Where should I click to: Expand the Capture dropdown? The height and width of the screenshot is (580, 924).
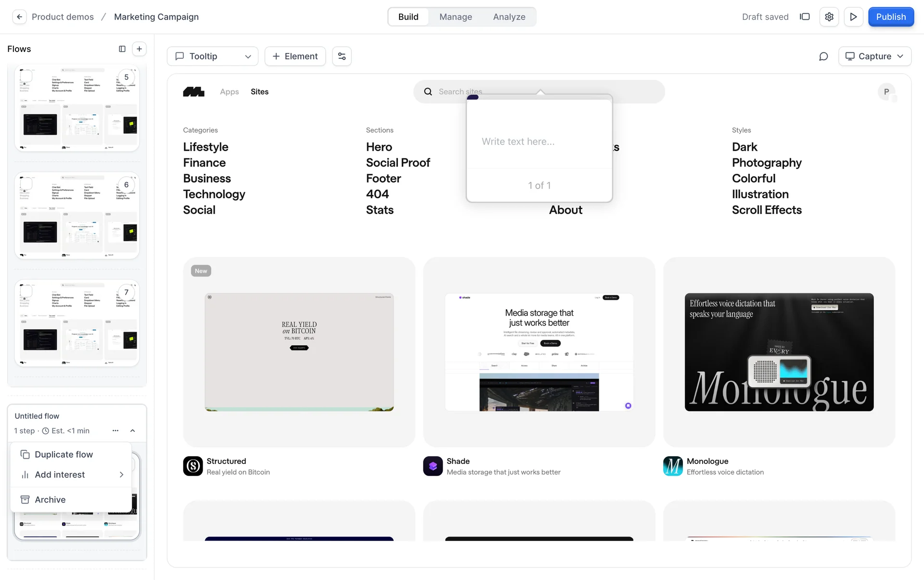[x=874, y=56]
